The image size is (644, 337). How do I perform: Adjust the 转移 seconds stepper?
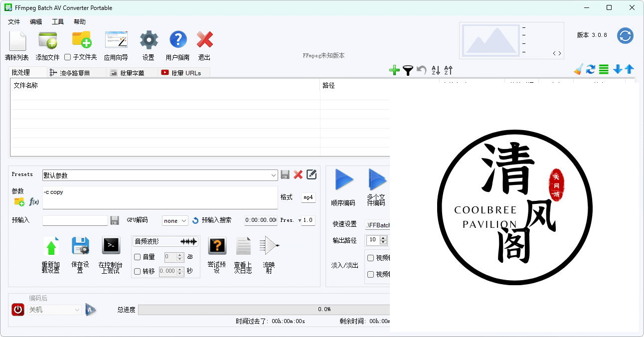(180, 271)
